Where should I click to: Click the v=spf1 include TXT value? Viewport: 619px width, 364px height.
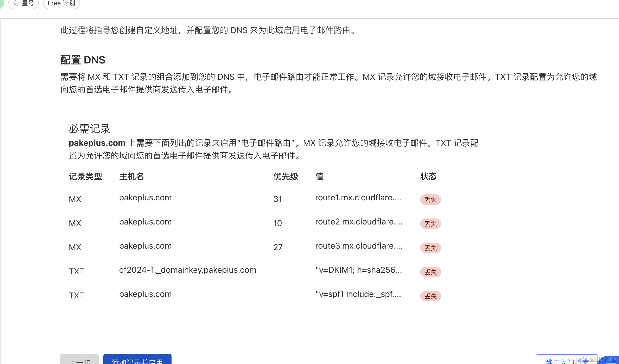click(x=358, y=294)
